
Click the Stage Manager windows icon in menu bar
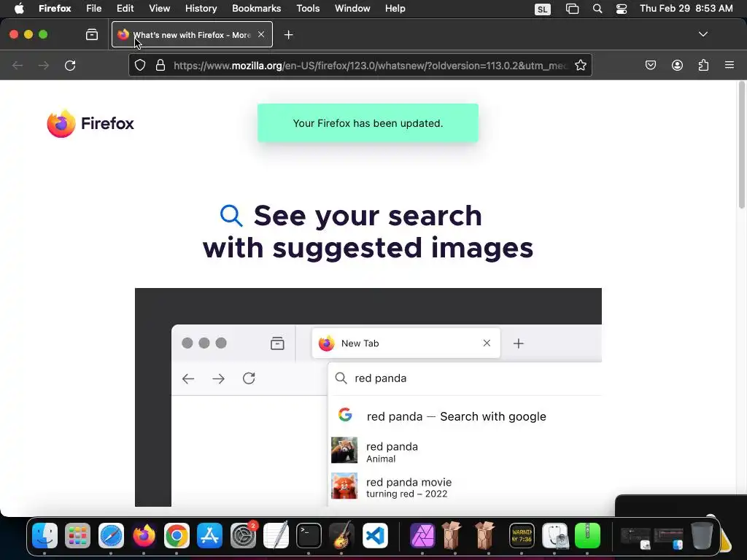pyautogui.click(x=572, y=9)
